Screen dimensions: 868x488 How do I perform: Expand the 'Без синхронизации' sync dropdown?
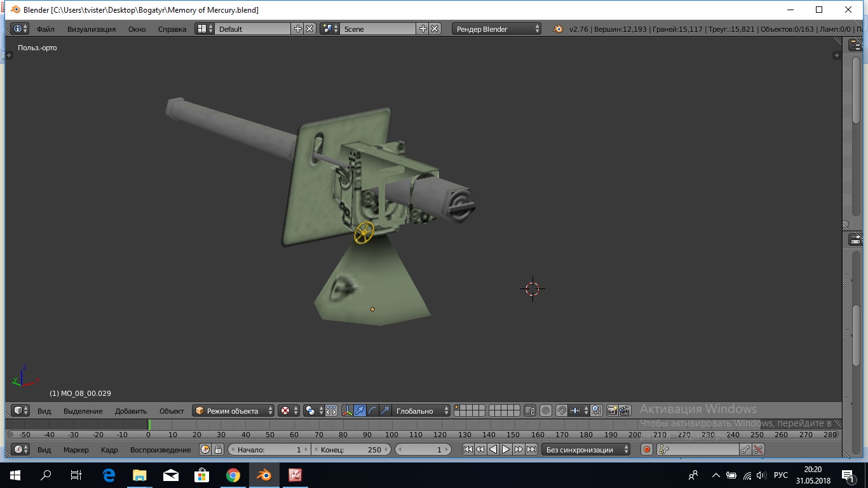pyautogui.click(x=586, y=450)
